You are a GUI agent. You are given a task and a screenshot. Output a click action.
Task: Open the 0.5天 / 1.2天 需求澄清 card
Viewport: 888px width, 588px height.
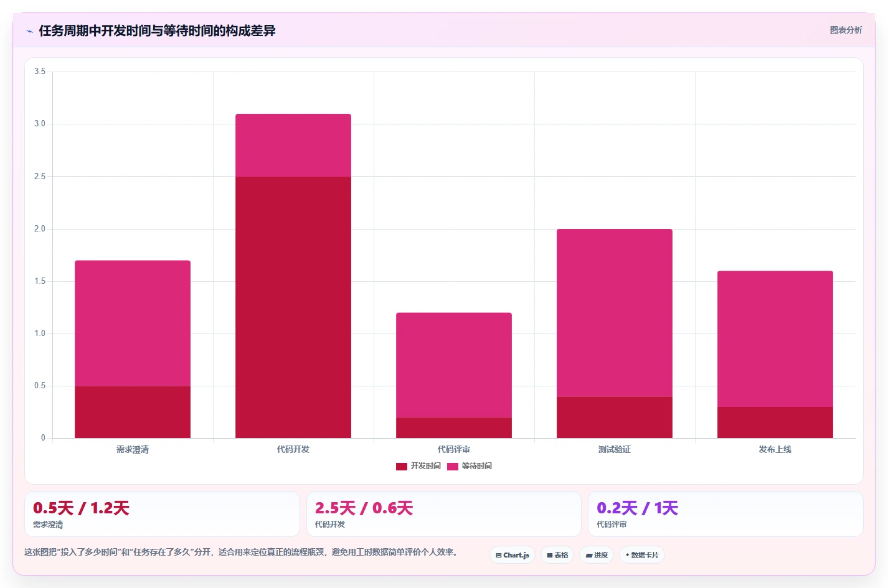click(162, 514)
